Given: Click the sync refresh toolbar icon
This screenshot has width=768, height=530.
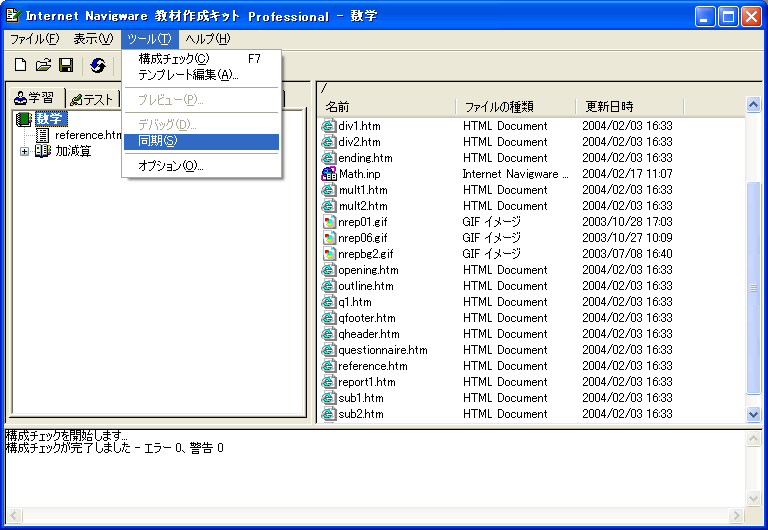Looking at the screenshot, I should (98, 66).
